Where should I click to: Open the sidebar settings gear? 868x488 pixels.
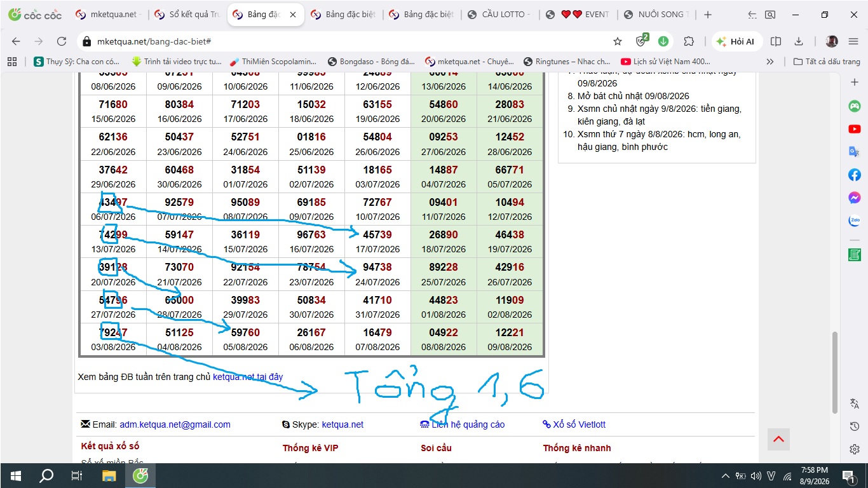click(x=855, y=449)
